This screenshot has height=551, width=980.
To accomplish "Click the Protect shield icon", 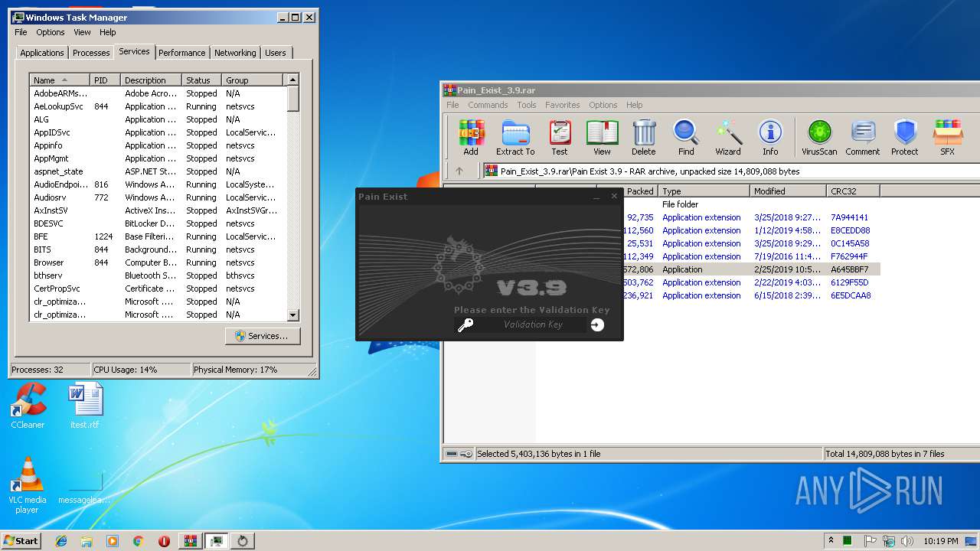I will (x=905, y=138).
